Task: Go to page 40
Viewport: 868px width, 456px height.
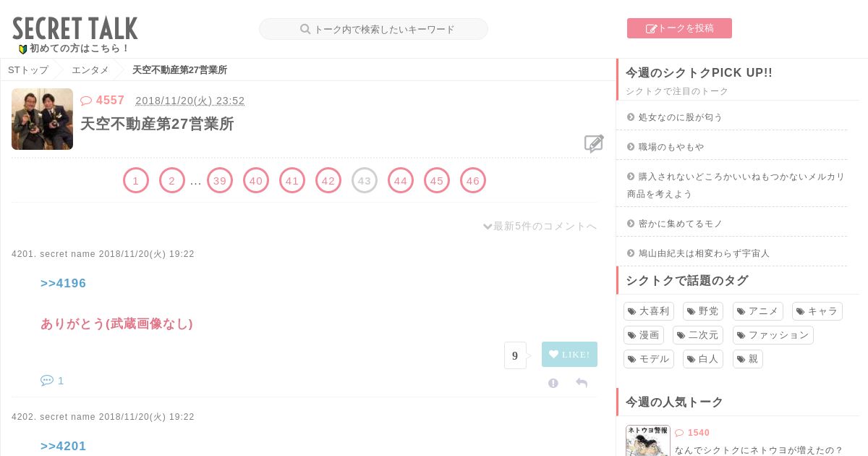Action: point(256,180)
